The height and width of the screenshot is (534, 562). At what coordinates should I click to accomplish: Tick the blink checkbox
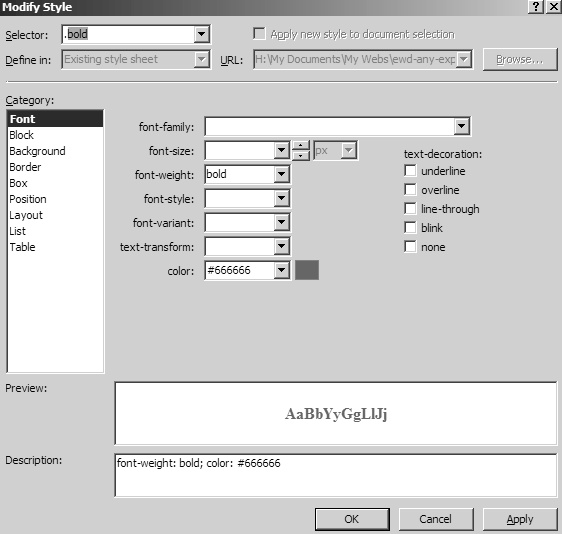click(410, 228)
